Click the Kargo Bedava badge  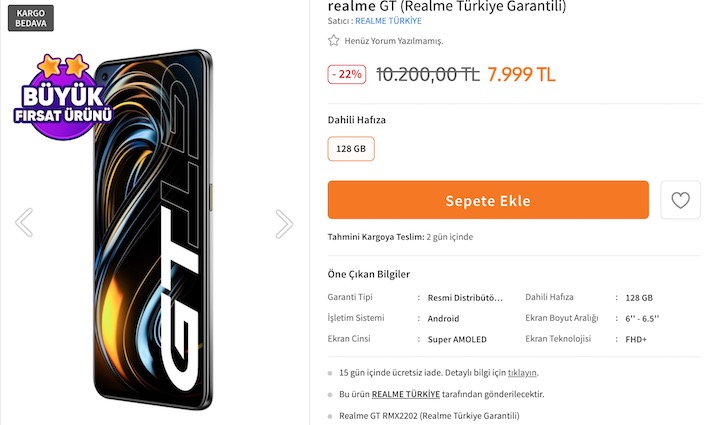point(32,18)
